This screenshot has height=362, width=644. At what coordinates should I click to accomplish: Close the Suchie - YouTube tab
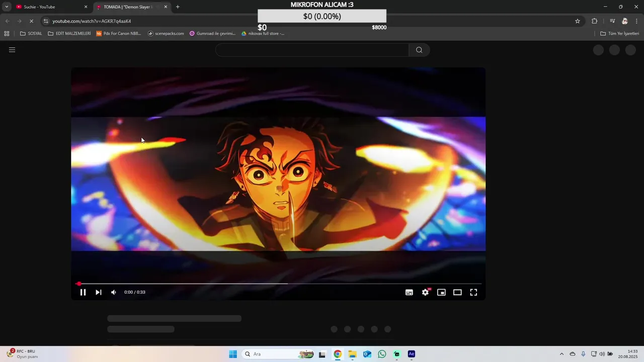pyautogui.click(x=86, y=7)
